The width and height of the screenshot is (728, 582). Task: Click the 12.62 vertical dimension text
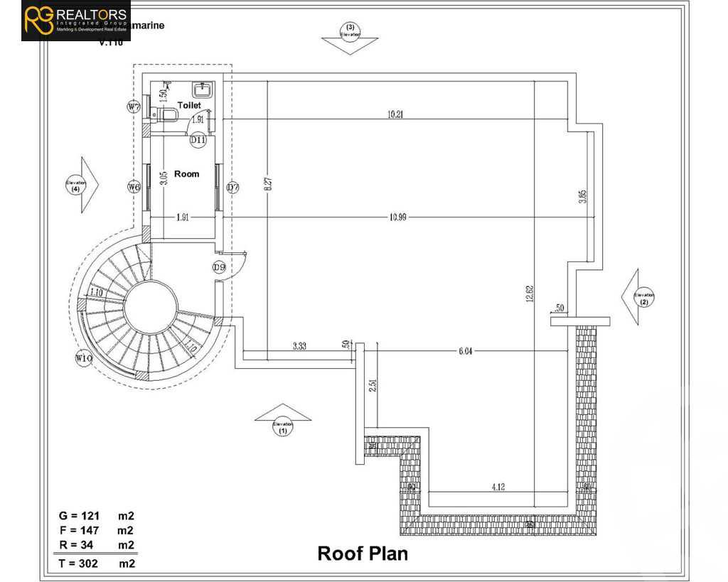pos(530,293)
